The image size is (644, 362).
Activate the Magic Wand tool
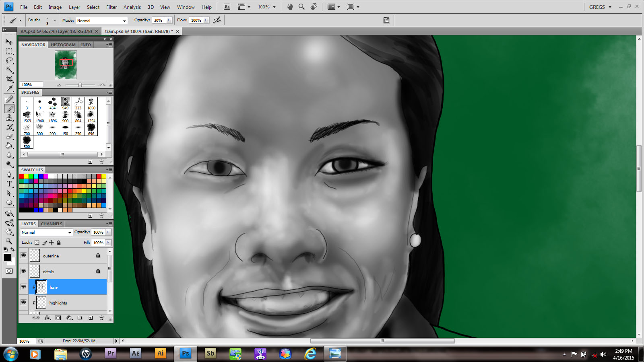pyautogui.click(x=9, y=70)
